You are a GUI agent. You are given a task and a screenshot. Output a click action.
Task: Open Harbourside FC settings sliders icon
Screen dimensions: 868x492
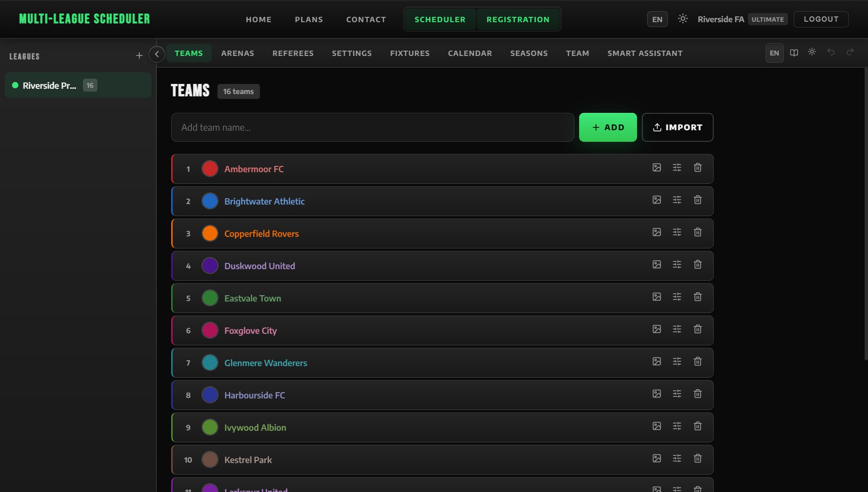coord(677,394)
